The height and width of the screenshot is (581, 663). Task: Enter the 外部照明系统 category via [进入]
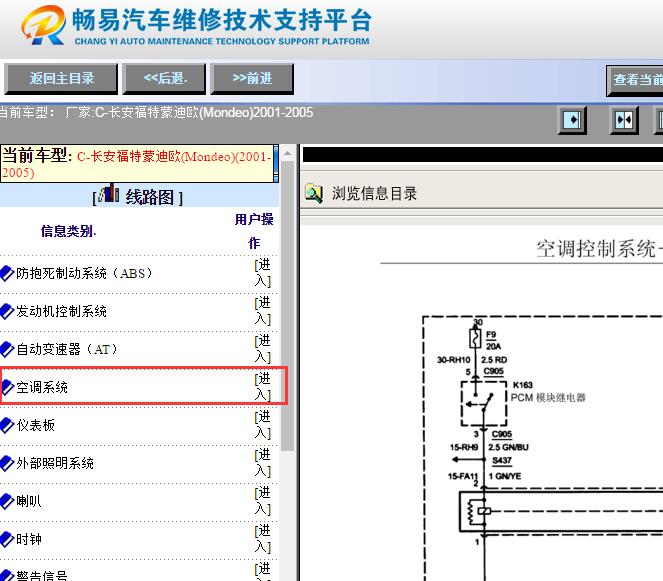[x=263, y=463]
